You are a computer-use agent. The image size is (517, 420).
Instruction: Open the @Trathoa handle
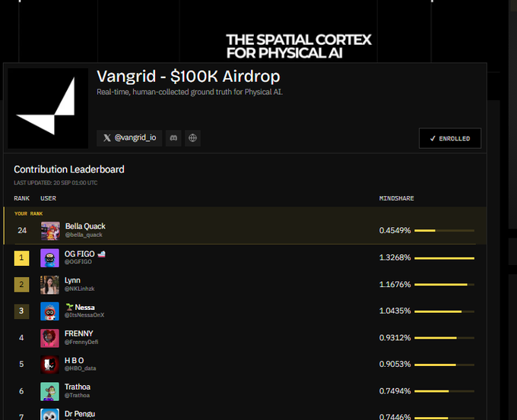(77, 395)
